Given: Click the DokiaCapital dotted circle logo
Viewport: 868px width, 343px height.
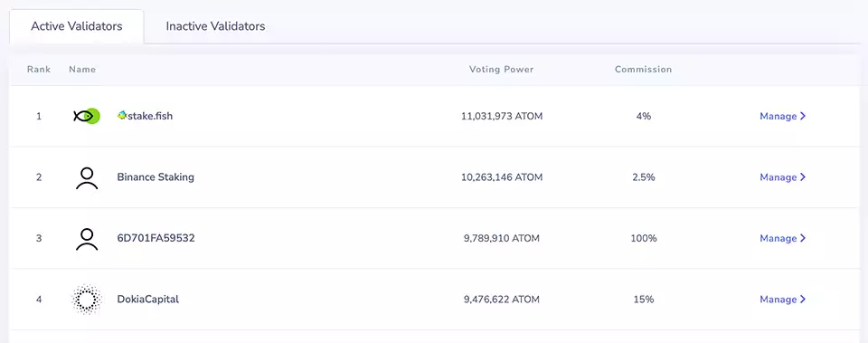Looking at the screenshot, I should click(x=87, y=300).
